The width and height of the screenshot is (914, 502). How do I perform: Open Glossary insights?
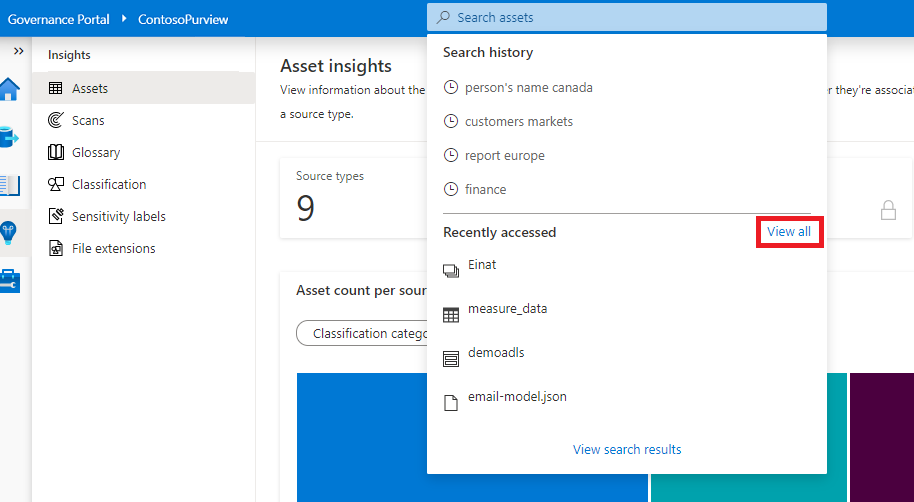coord(96,153)
